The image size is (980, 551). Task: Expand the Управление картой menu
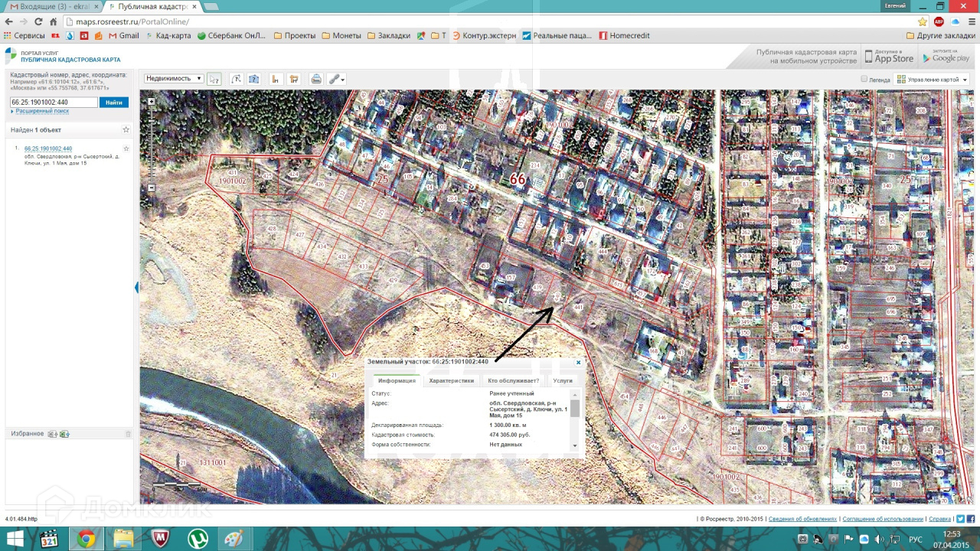pos(933,80)
